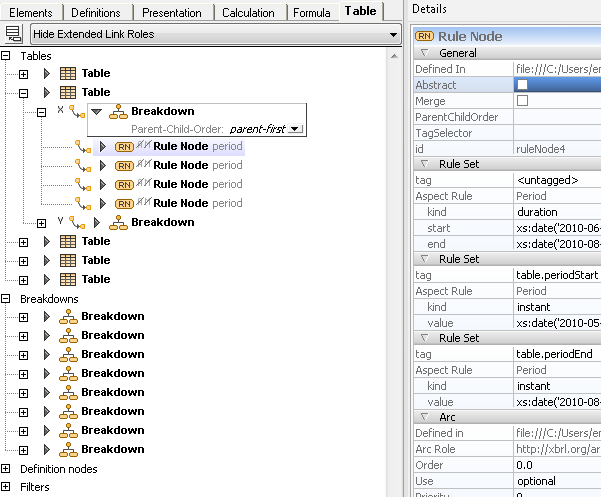The height and width of the screenshot is (497, 601).
Task: Switch to the Calculation tab
Action: (248, 13)
